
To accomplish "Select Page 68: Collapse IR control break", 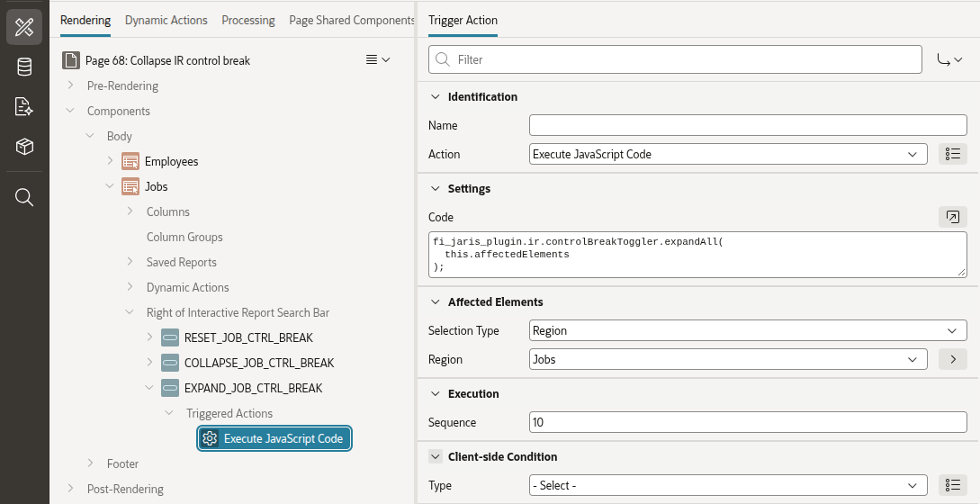I will (x=167, y=60).
